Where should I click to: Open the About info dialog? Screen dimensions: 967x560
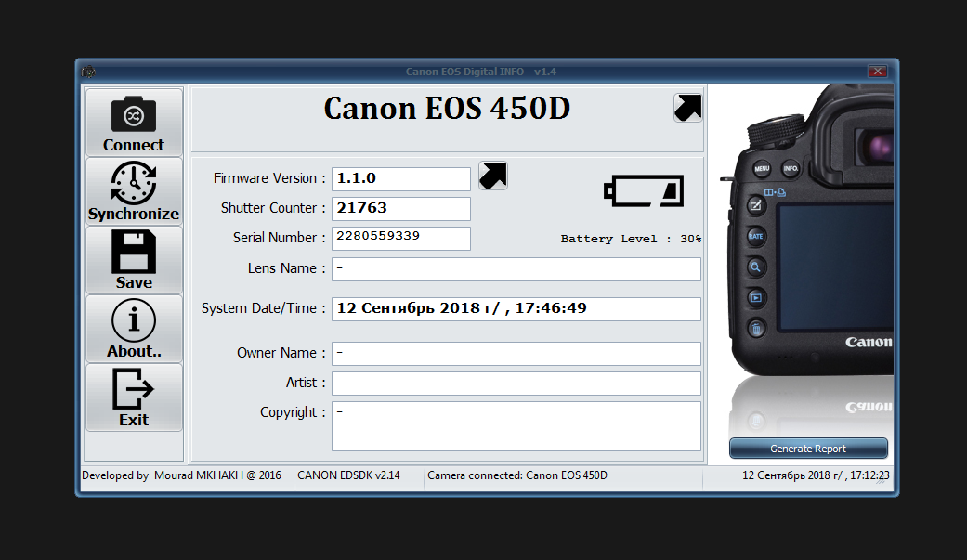[x=134, y=329]
